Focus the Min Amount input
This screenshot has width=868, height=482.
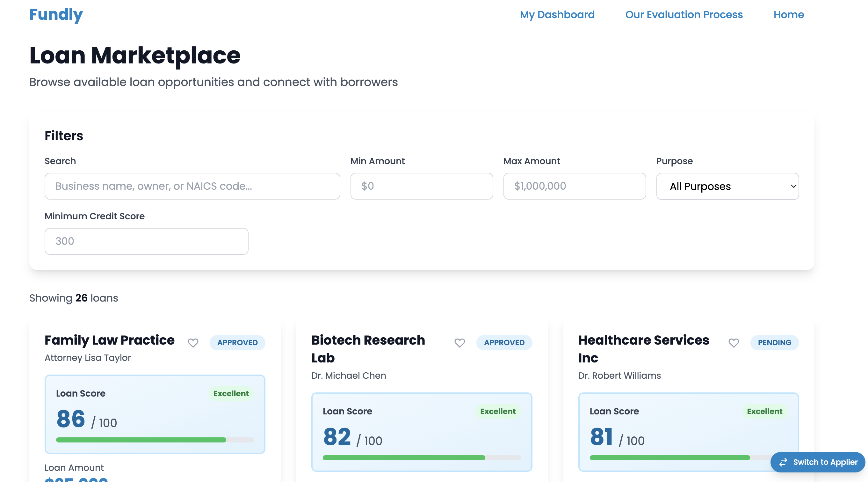tap(422, 186)
